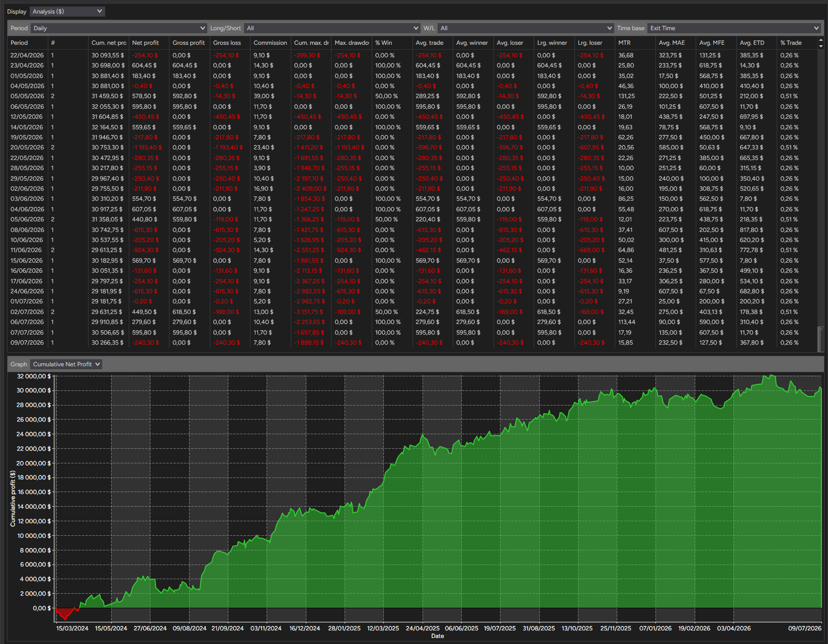The image size is (828, 644).
Task: Click the 0,00 $ y-axis label
Action: point(42,608)
